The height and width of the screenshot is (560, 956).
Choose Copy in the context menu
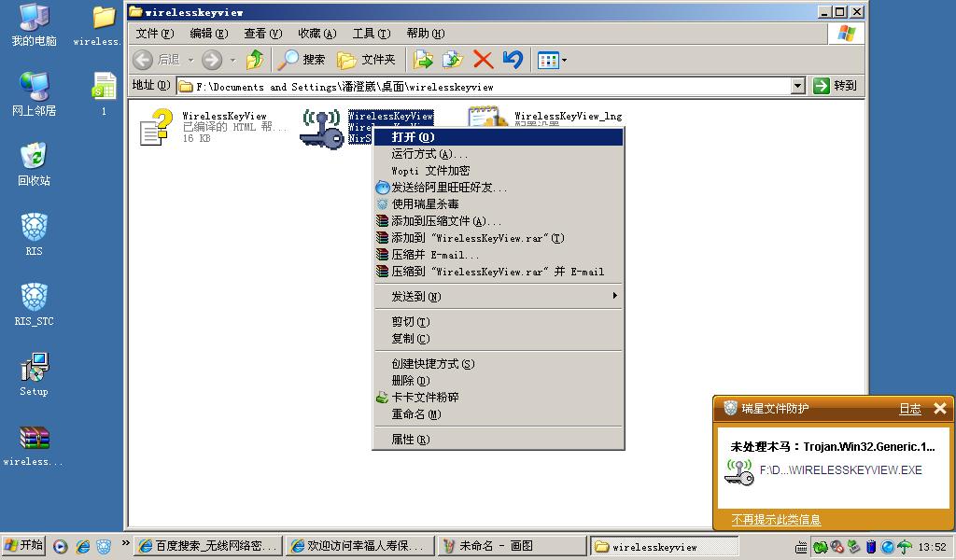pyautogui.click(x=499, y=339)
